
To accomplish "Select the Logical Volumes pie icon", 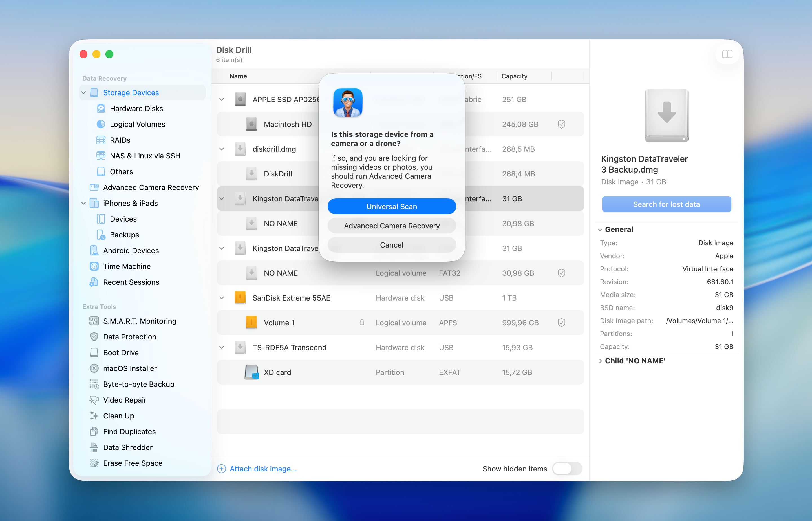I will [101, 124].
